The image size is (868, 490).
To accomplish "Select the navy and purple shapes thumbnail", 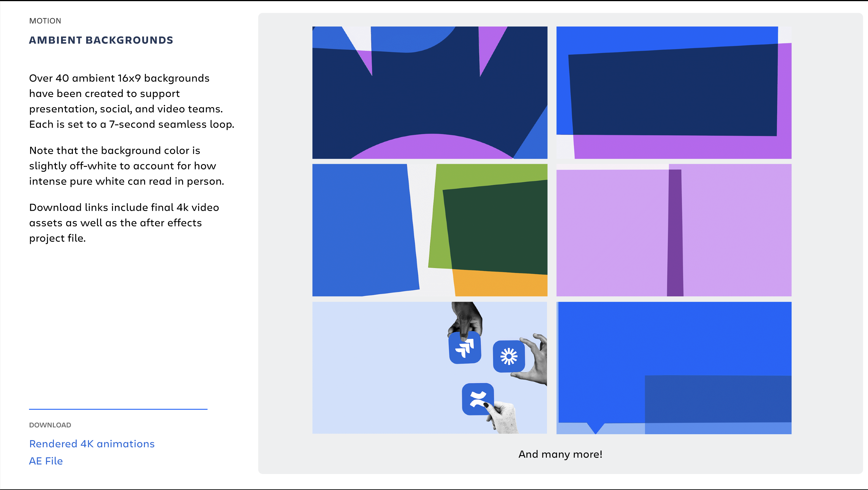I will pos(430,93).
